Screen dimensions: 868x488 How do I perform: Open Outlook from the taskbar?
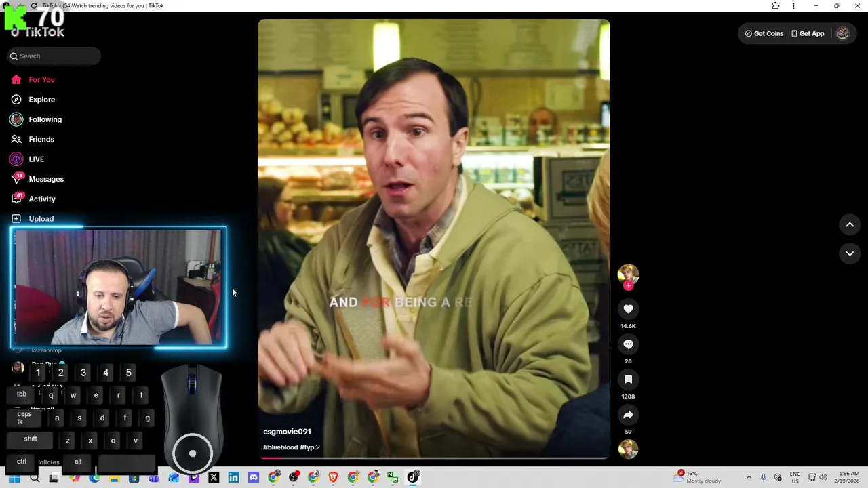click(x=174, y=477)
